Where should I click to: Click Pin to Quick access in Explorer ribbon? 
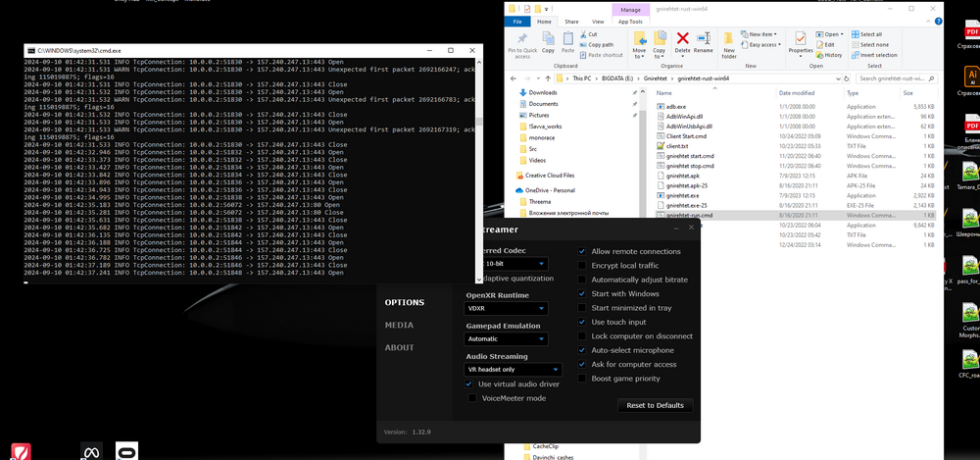(522, 45)
